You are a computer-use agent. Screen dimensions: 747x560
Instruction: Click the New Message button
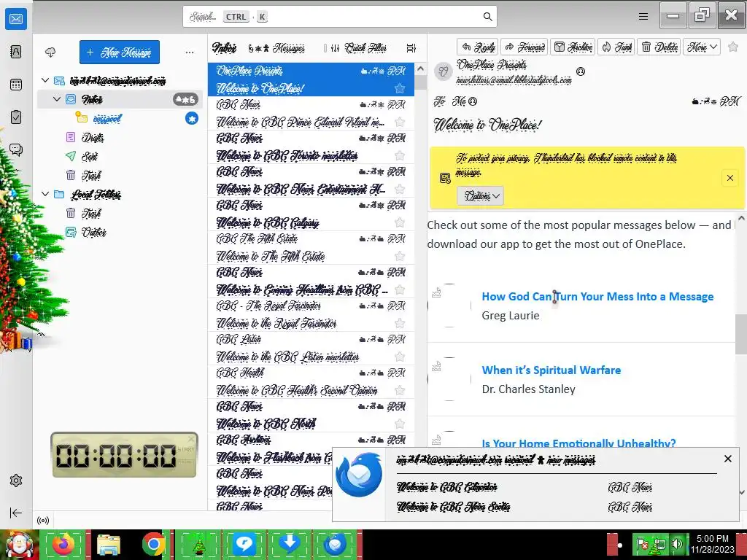(x=120, y=52)
